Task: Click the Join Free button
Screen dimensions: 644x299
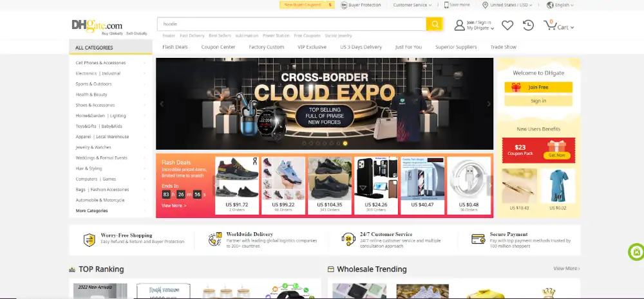Action: point(538,87)
